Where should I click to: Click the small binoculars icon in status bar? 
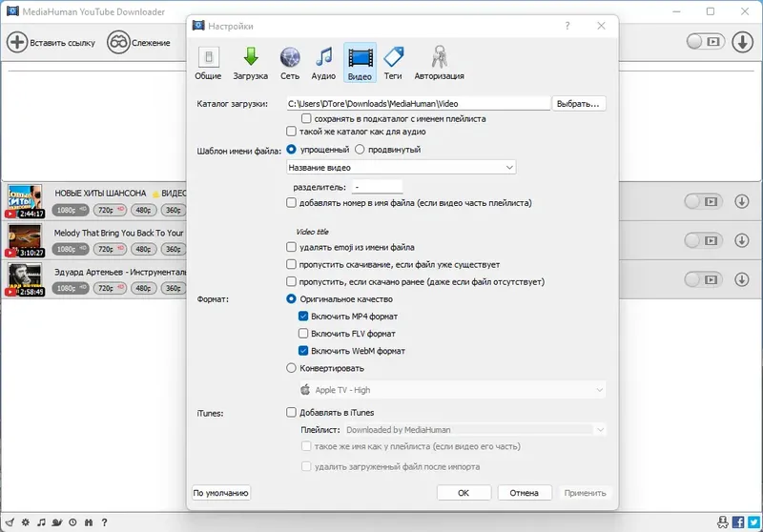89,522
